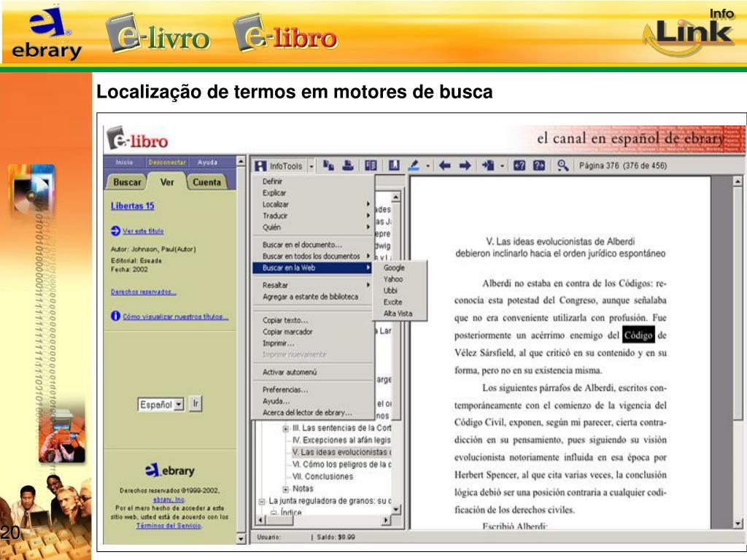Toggle the two-page view icon
The height and width of the screenshot is (560, 747).
pos(371,166)
